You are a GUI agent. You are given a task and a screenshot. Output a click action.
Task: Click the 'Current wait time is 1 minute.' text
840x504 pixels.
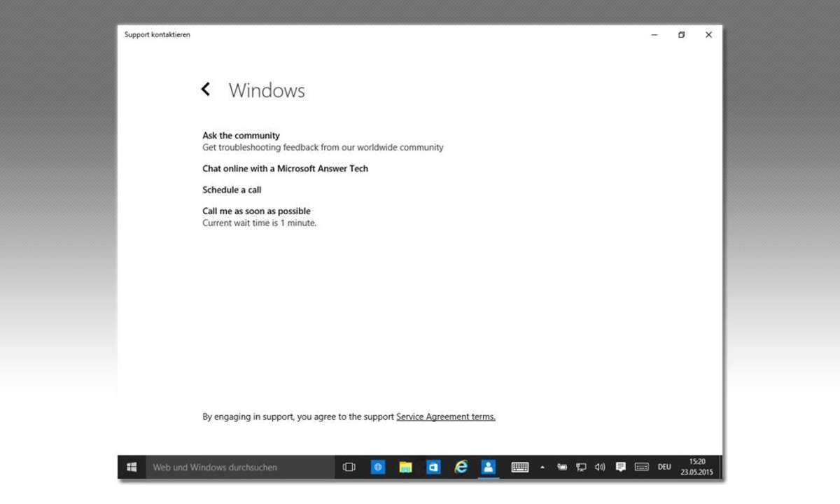coord(260,223)
